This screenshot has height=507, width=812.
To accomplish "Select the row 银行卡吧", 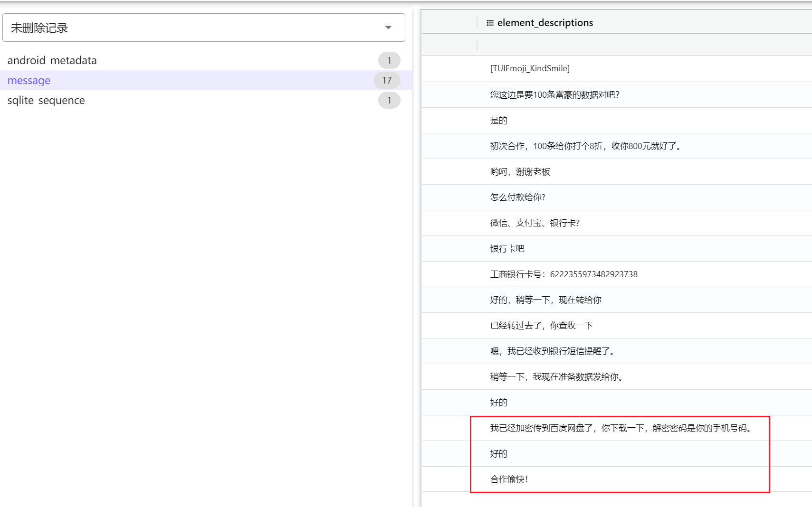I will 617,248.
